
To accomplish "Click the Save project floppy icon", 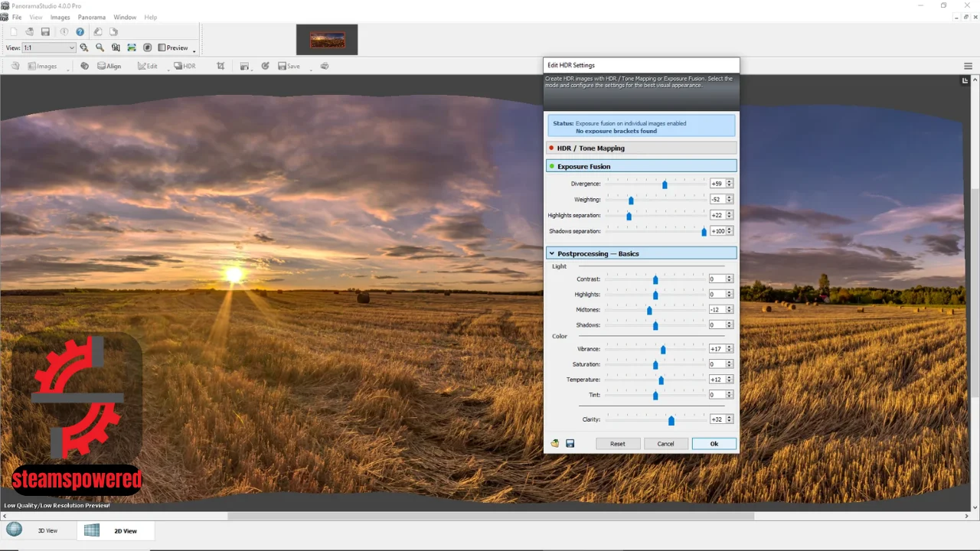I will click(45, 31).
